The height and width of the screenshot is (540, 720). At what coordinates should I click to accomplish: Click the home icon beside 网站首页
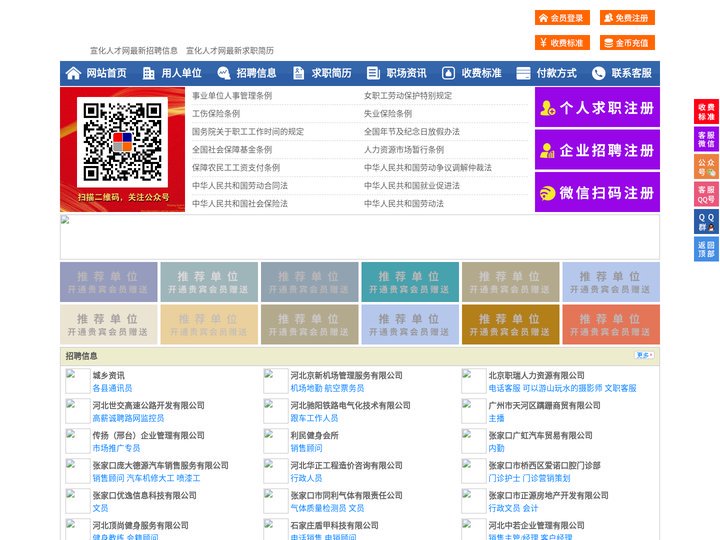coord(73,73)
